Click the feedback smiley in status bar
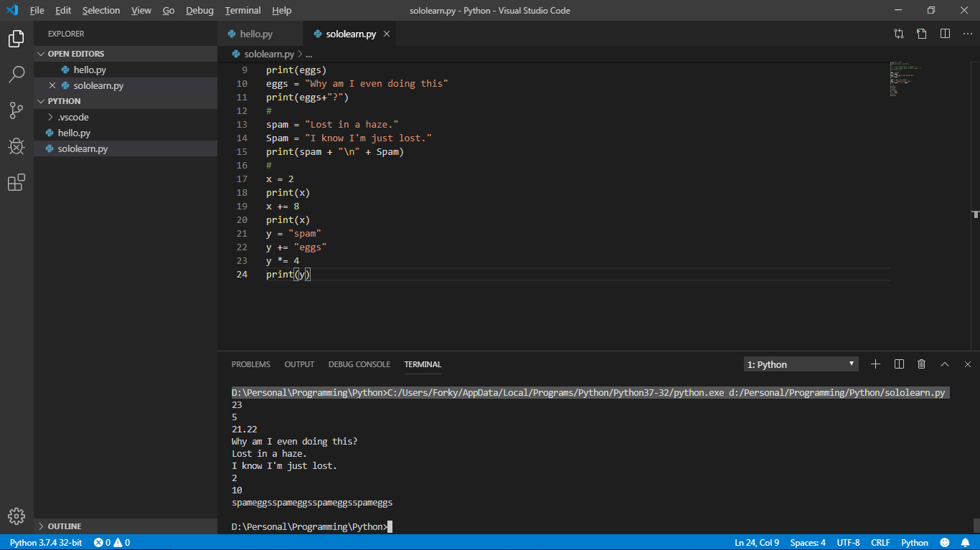980x550 pixels. click(x=944, y=543)
